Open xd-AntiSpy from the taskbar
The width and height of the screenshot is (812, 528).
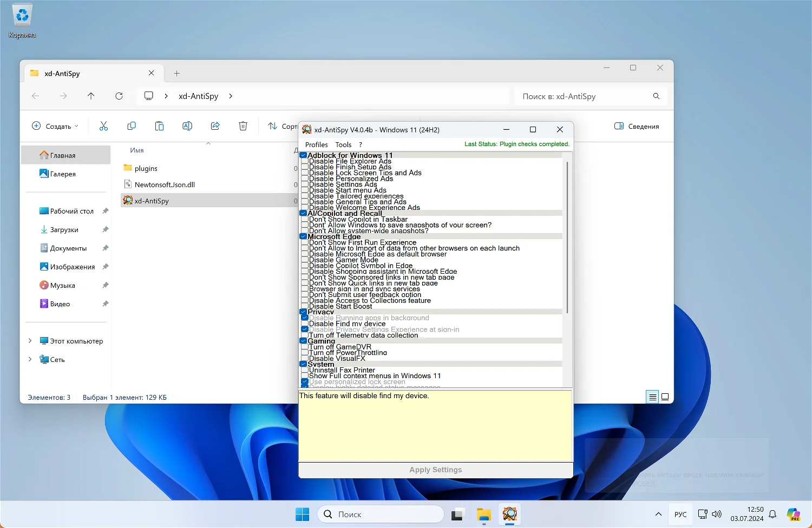(x=509, y=514)
